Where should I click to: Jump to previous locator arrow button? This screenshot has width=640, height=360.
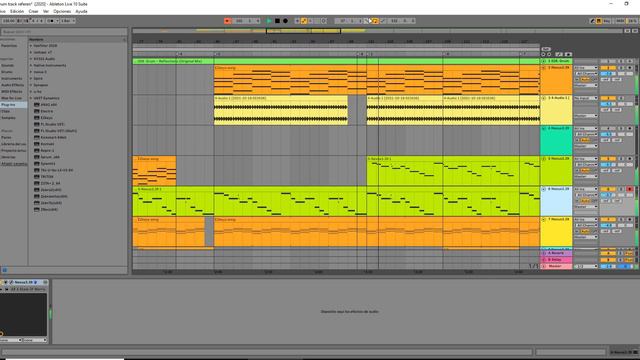tap(543, 54)
